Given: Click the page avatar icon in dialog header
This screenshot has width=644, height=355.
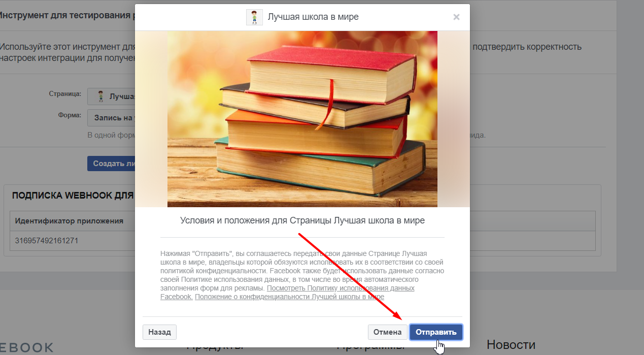Looking at the screenshot, I should 254,17.
